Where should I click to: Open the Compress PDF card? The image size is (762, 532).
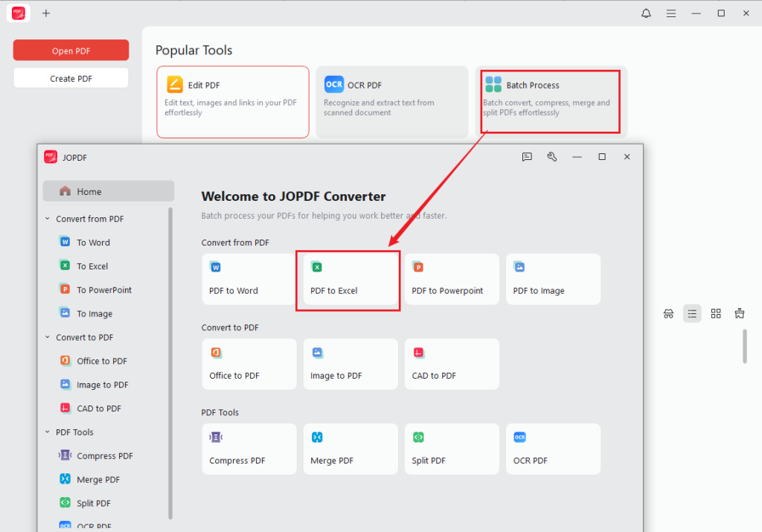(249, 449)
